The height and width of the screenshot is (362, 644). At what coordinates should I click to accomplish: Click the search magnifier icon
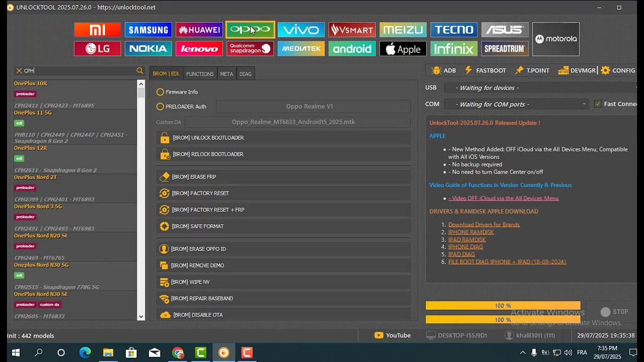click(x=140, y=71)
